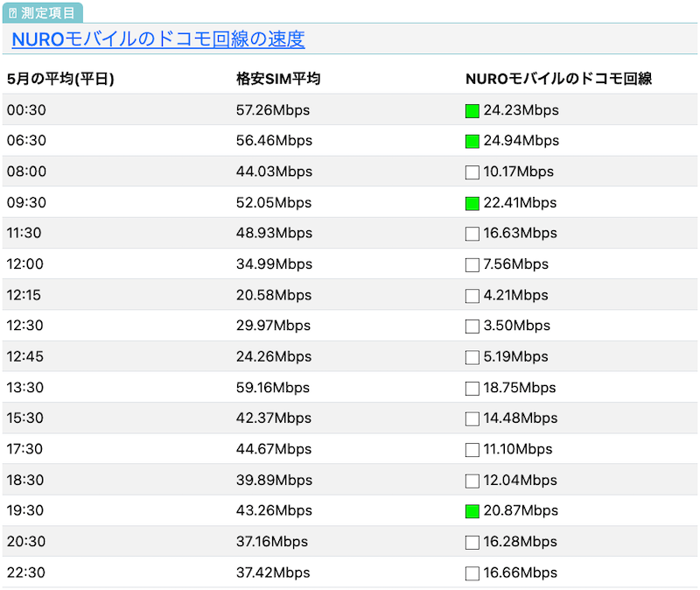Select the 12:45 time cell
700x590 pixels.
coord(25,356)
